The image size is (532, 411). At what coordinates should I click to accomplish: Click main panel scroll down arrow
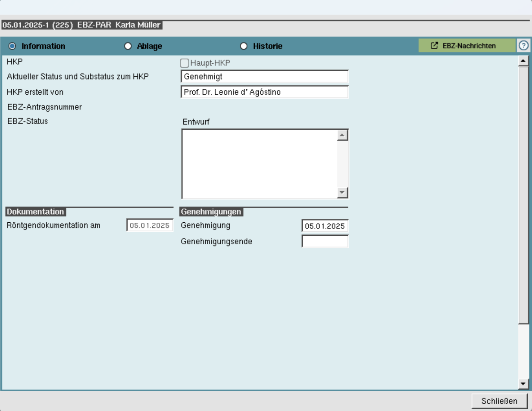pyautogui.click(x=523, y=383)
